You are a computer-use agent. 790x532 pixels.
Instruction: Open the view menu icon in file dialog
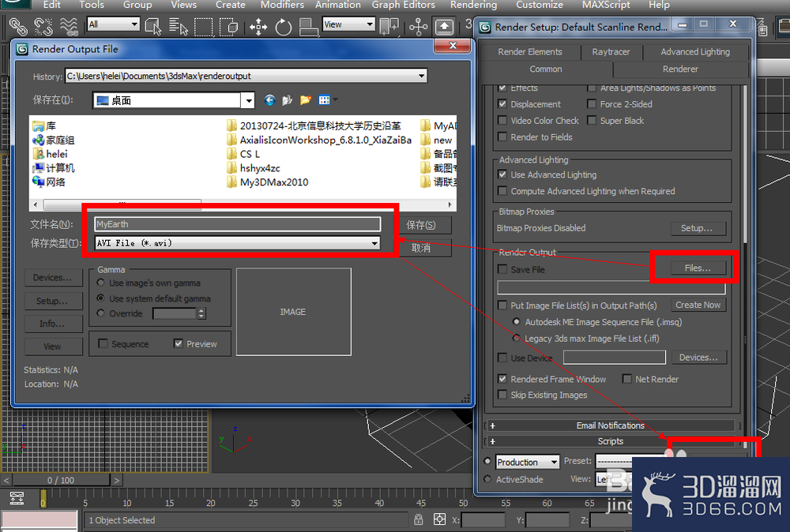pos(328,100)
